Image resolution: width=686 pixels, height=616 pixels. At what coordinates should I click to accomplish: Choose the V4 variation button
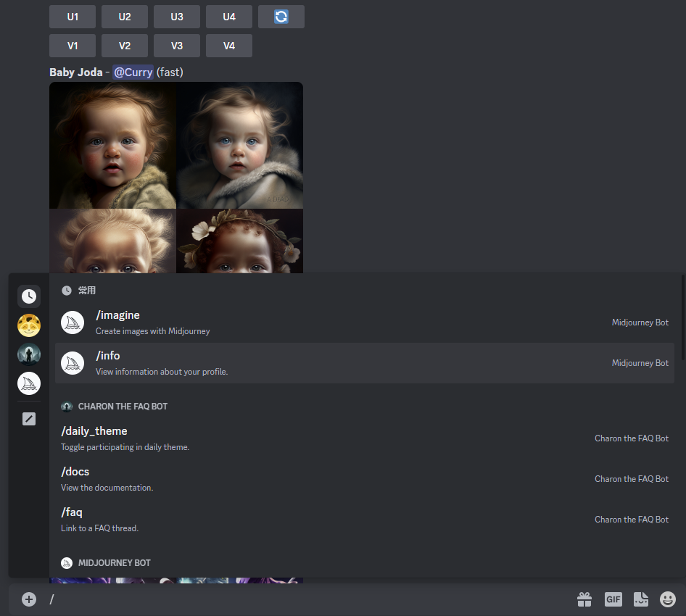pos(229,46)
